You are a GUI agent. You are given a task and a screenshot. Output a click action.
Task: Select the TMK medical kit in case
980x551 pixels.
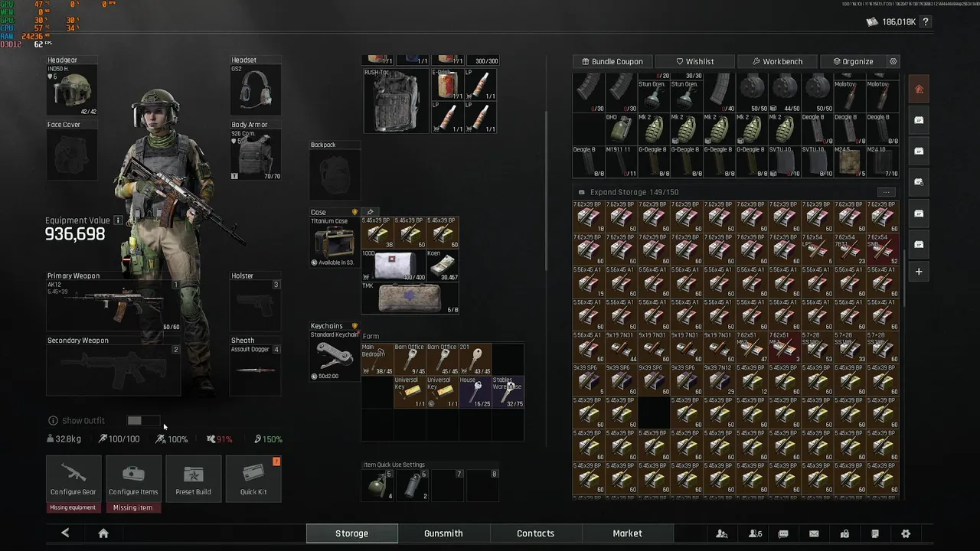pyautogui.click(x=410, y=298)
